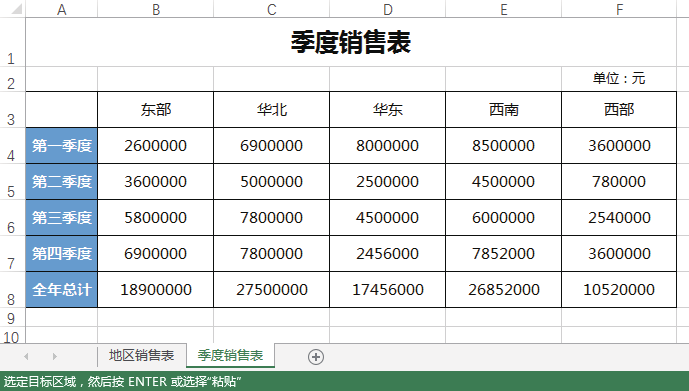
Task: Click total cell 26852000
Action: [504, 290]
